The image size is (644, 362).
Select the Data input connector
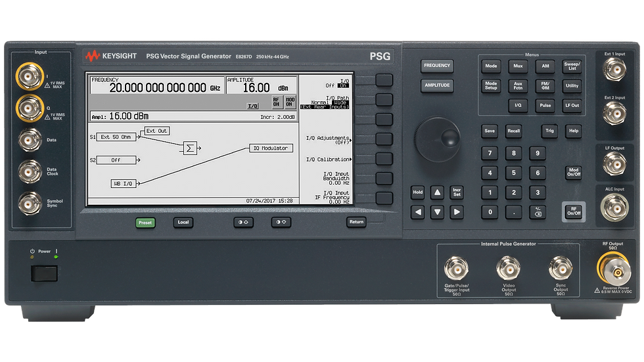(29, 140)
